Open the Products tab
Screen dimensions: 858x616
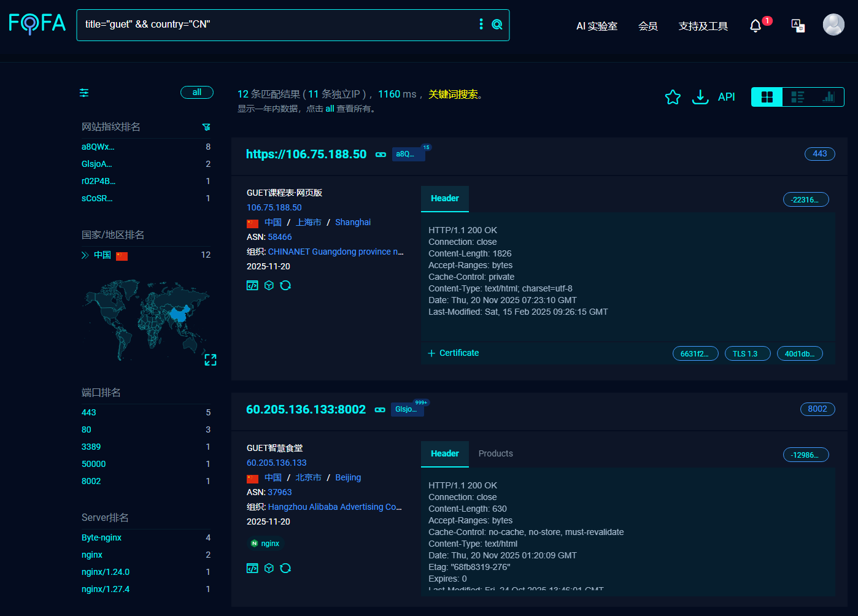pos(496,454)
